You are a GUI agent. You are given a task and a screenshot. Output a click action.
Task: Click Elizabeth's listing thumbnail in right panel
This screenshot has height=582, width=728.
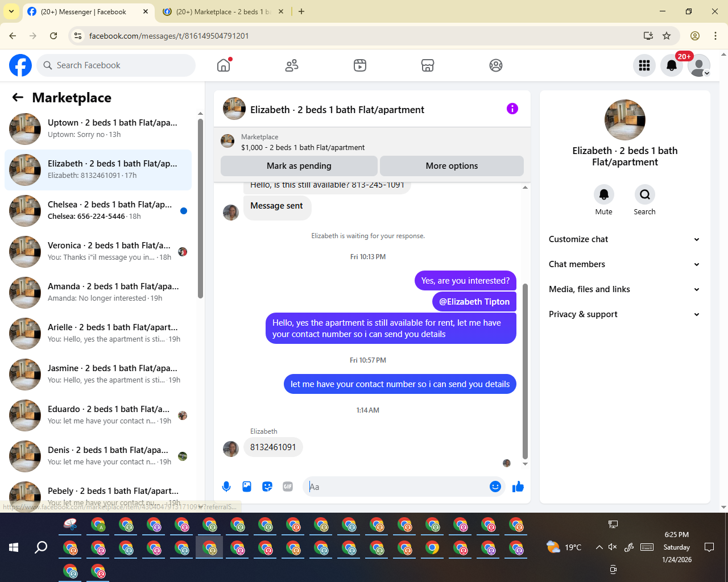(x=625, y=120)
